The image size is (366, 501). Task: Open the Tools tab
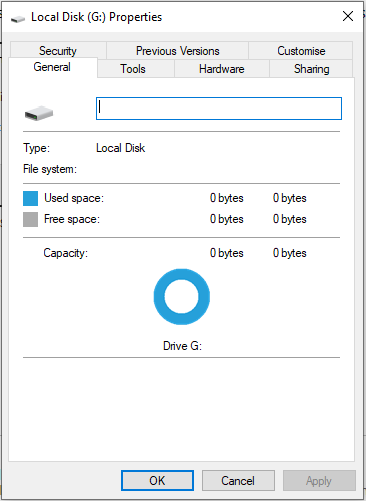pos(136,69)
